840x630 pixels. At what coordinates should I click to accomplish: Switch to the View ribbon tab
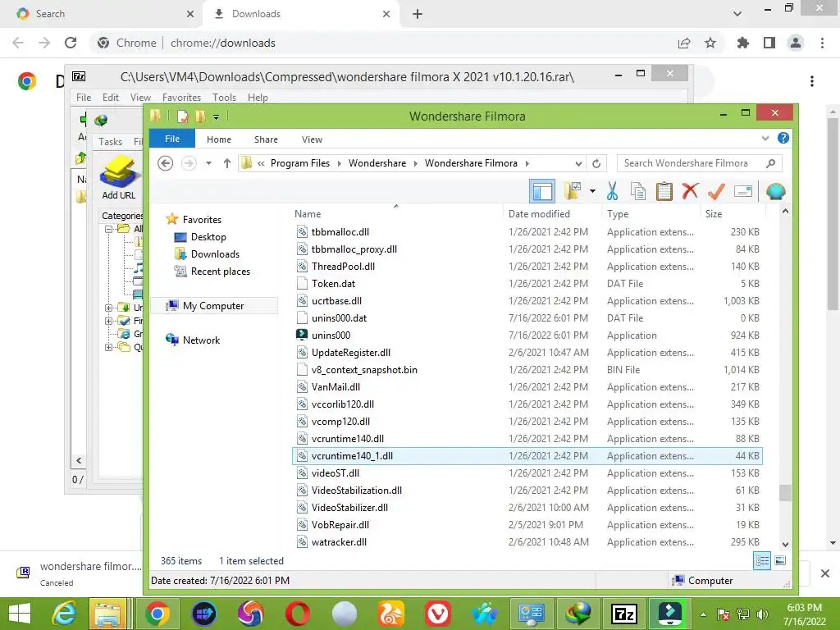pos(312,139)
